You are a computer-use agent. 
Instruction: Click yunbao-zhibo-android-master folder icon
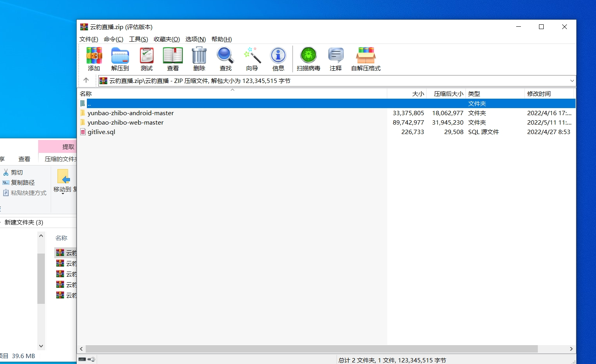(x=83, y=113)
